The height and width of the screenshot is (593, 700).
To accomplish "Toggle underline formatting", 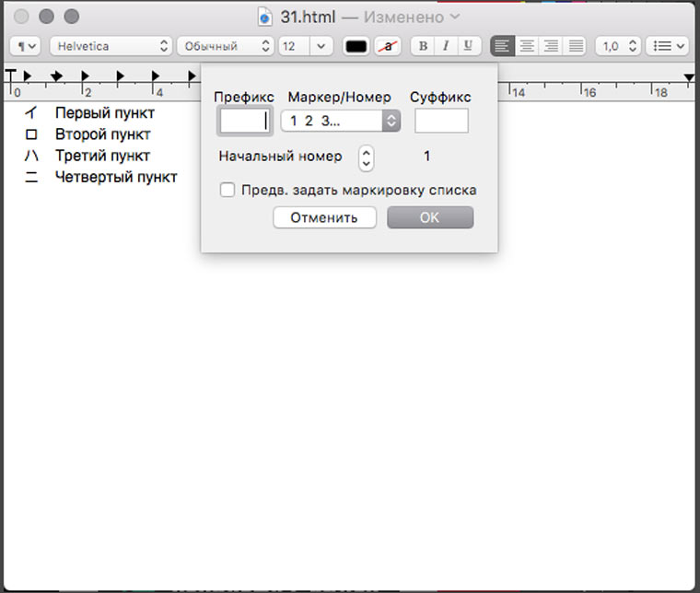I will (x=468, y=46).
